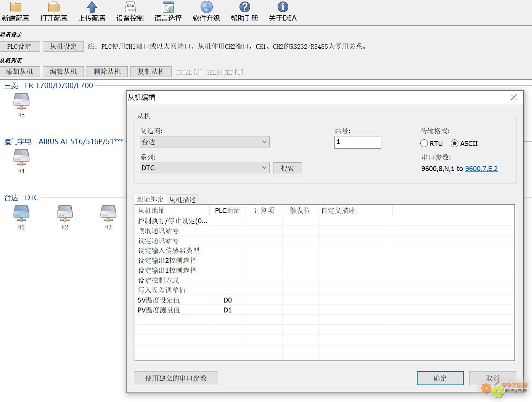Screen dimensions: 532x402
Task: Click the D0 PLC address cell
Action: (228, 300)
